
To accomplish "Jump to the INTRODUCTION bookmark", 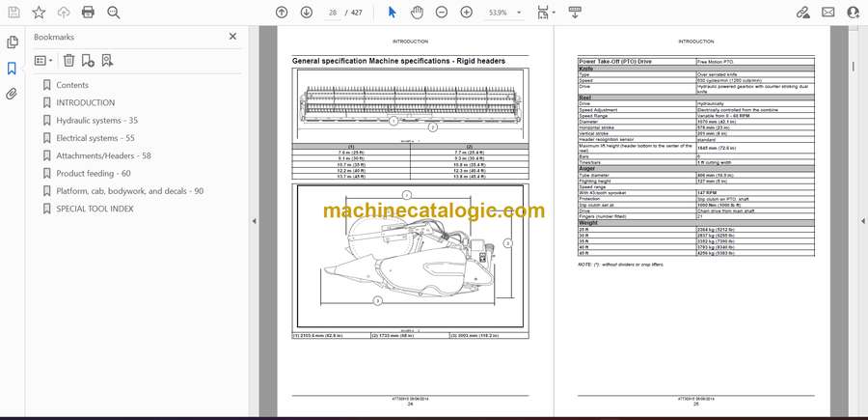I will [86, 102].
